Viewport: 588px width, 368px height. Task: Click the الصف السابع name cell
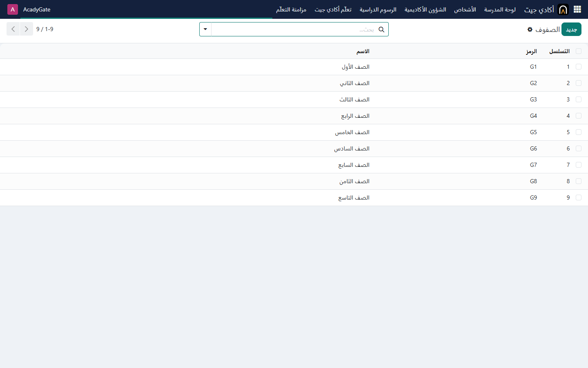(354, 165)
